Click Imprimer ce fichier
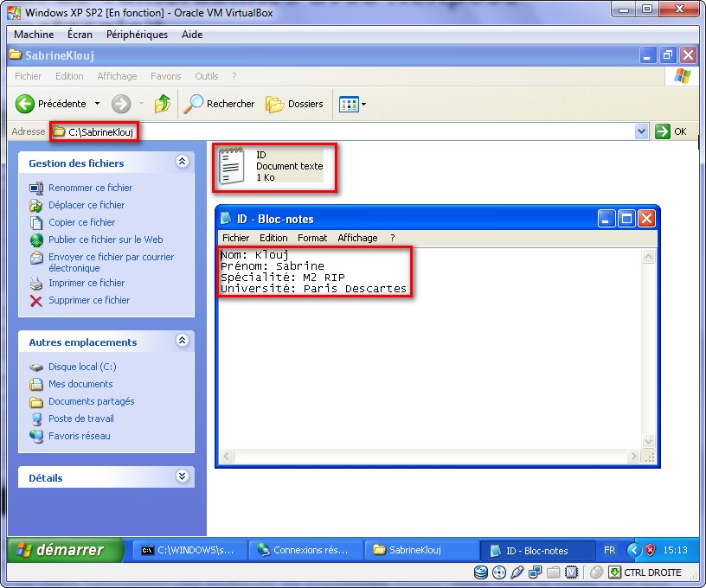706x588 pixels. [87, 283]
